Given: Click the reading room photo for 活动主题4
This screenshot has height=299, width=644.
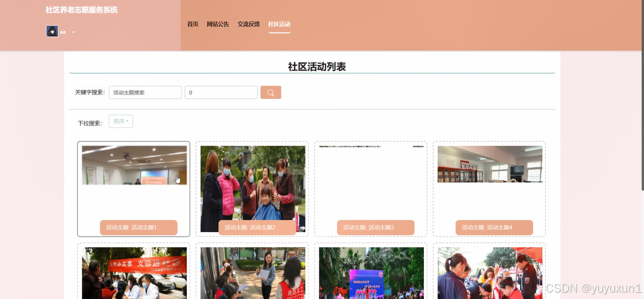Looking at the screenshot, I should click(x=490, y=164).
